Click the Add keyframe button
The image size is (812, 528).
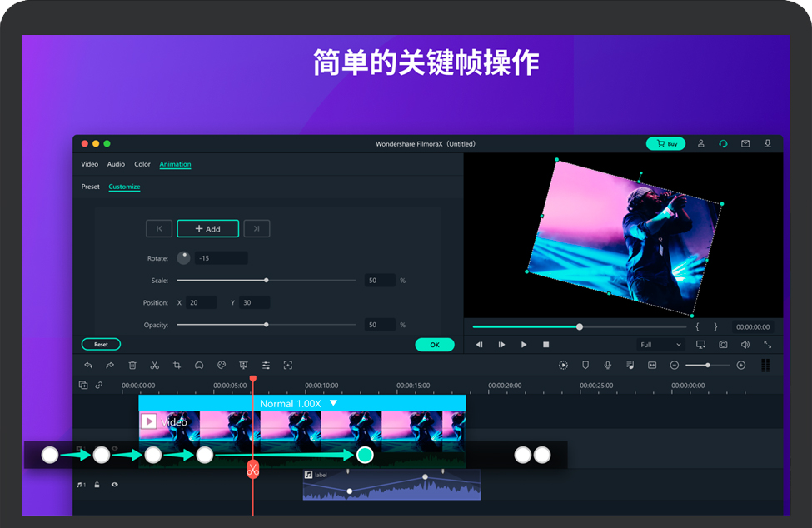tap(207, 229)
